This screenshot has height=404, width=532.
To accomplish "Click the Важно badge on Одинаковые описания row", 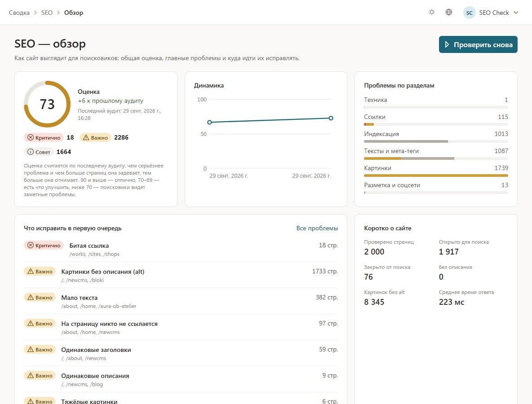I will [x=40, y=376].
